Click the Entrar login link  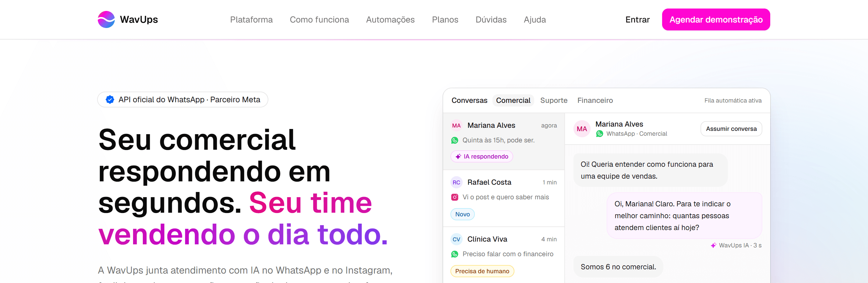click(x=637, y=19)
